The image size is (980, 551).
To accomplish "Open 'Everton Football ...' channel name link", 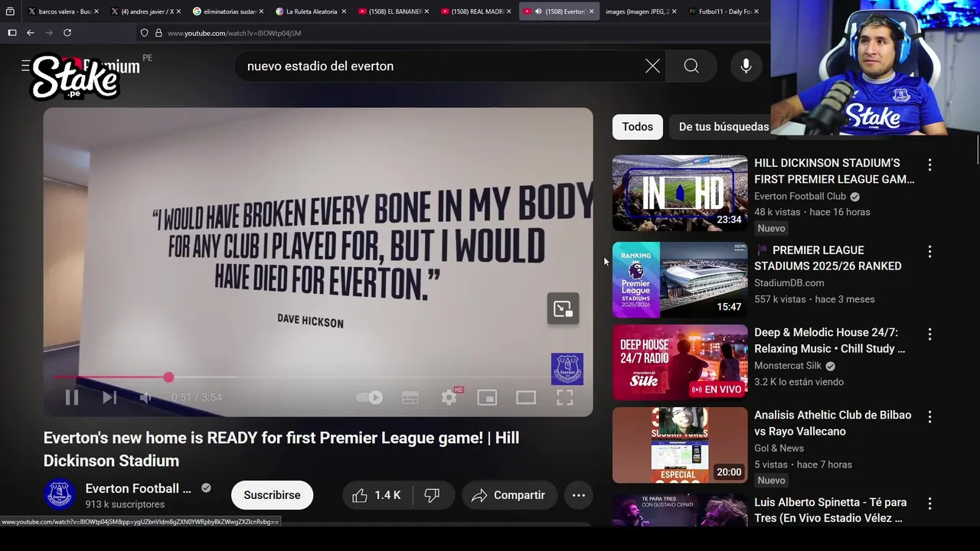I will pos(138,488).
